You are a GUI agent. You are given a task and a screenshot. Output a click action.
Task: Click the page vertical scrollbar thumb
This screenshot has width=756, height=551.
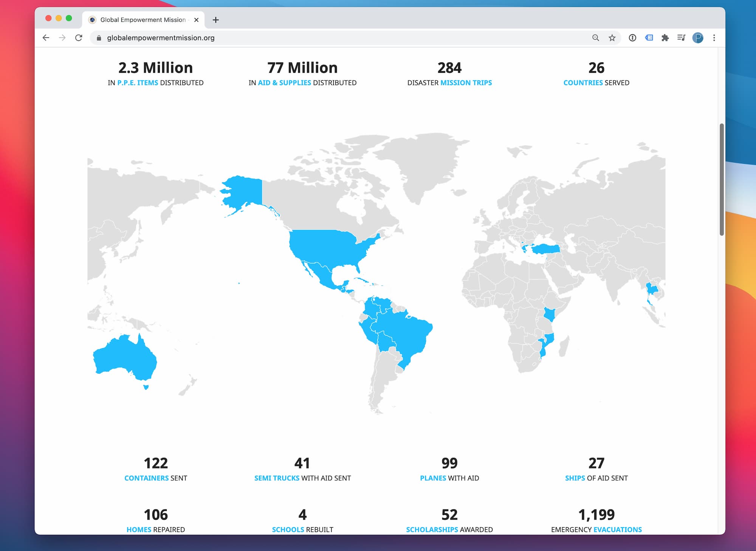[721, 180]
